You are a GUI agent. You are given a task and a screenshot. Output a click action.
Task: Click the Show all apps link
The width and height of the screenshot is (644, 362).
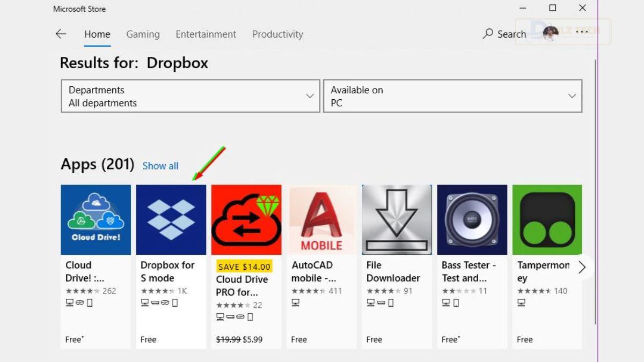coord(160,166)
